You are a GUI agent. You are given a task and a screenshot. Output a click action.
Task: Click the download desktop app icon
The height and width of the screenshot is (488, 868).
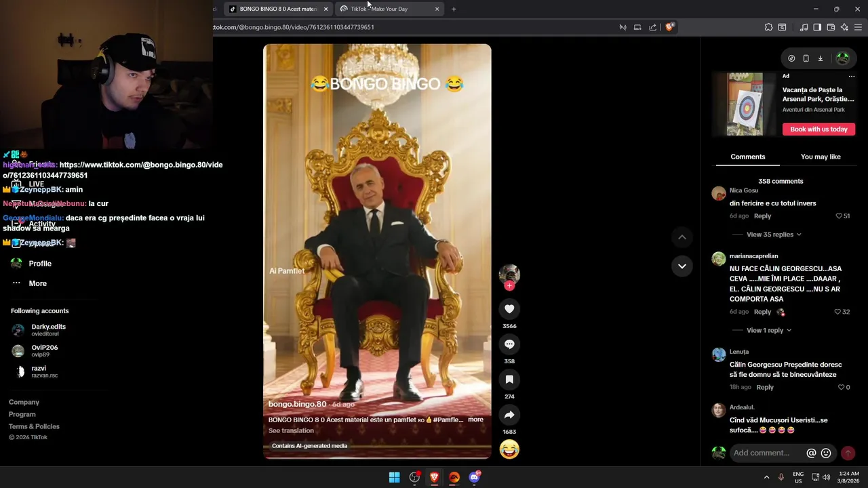click(820, 58)
